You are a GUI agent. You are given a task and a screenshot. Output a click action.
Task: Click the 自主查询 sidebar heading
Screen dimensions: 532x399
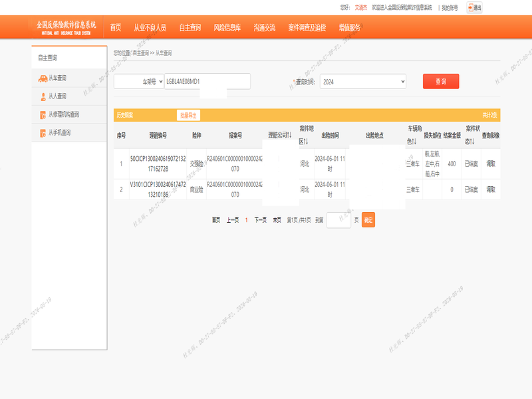(x=47, y=58)
